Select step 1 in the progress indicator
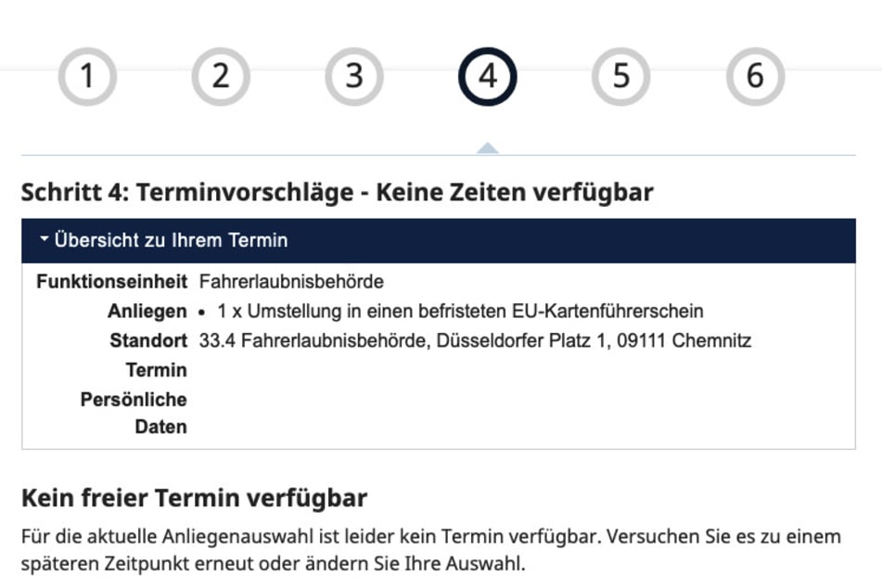882x588 pixels. (x=86, y=74)
